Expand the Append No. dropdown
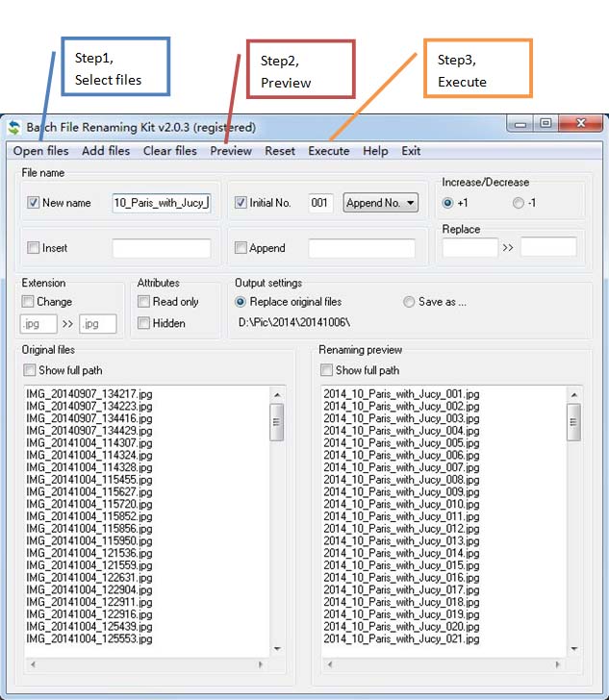Viewport: 609px width, 700px height. pos(381,203)
